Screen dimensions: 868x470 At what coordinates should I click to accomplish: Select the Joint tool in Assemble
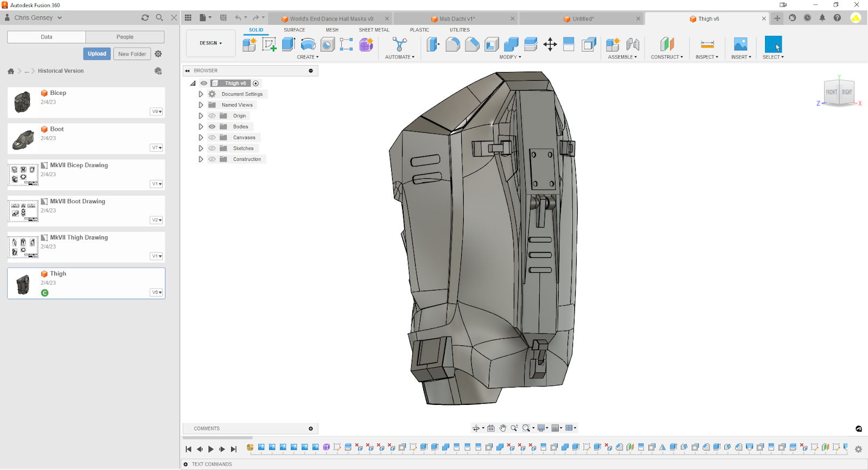(x=633, y=44)
